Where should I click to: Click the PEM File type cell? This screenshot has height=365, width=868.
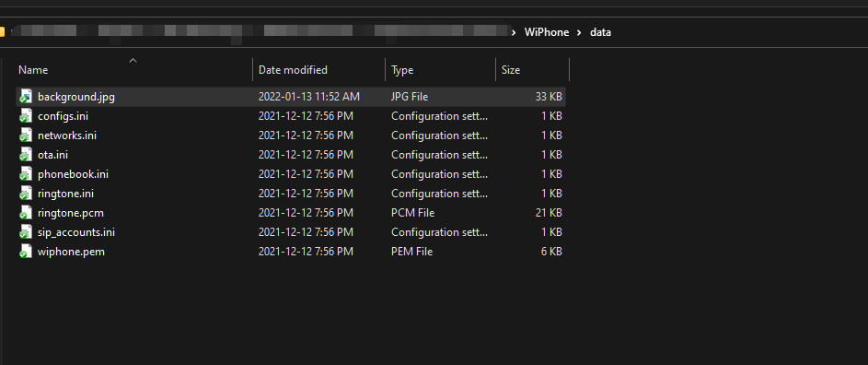point(411,252)
